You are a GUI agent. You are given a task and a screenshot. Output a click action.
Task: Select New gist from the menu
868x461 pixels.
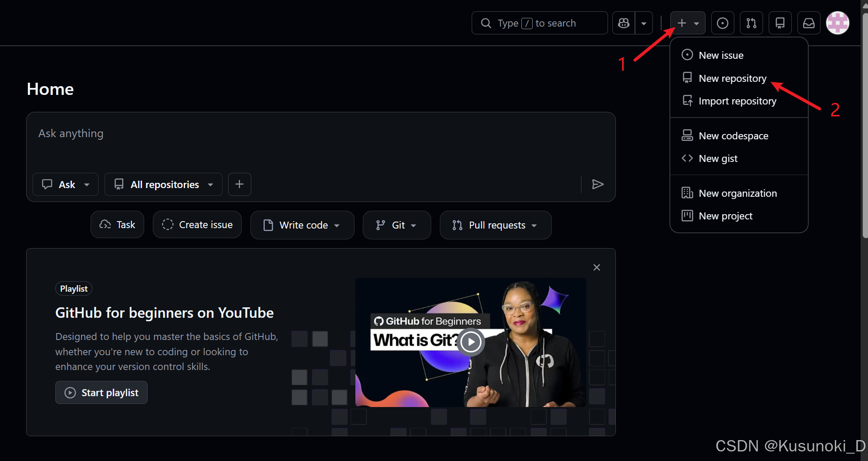point(739,158)
